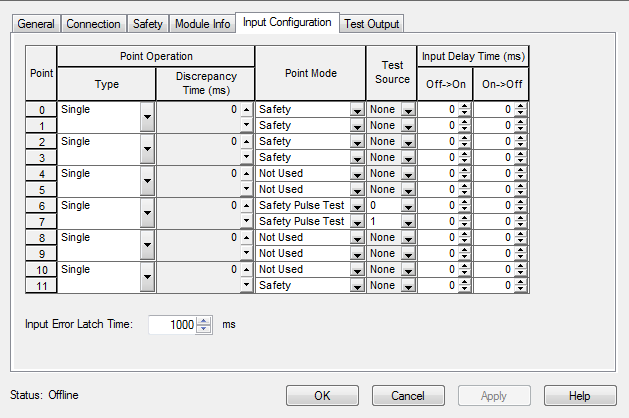Open the Test Output tab
Image resolution: width=629 pixels, height=418 pixels.
(370, 24)
